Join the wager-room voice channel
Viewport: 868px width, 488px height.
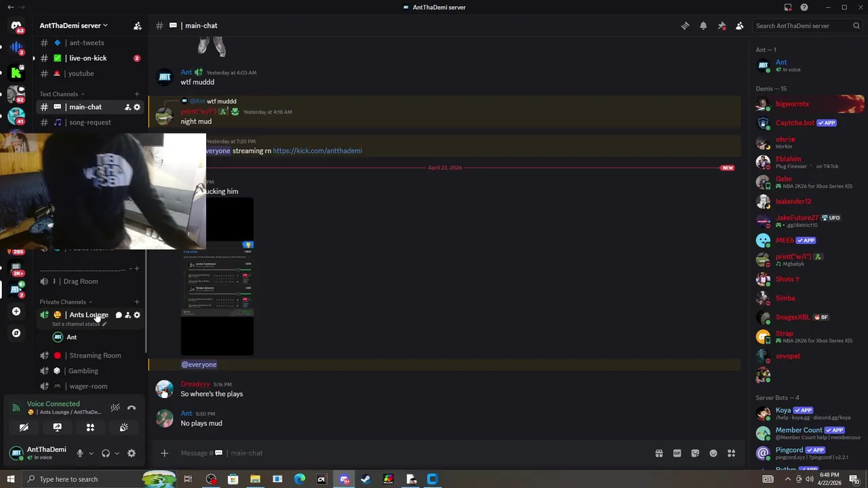coord(90,386)
